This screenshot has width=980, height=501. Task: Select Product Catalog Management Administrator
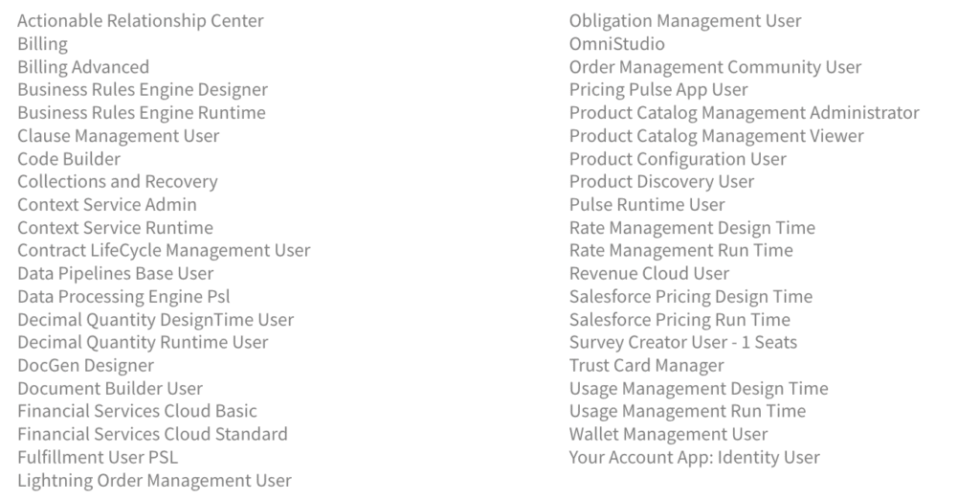click(x=744, y=113)
